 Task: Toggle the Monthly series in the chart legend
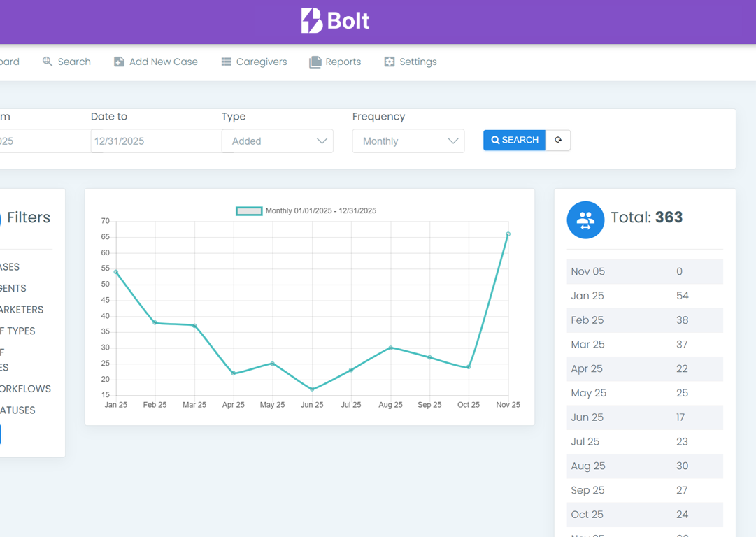coord(248,210)
